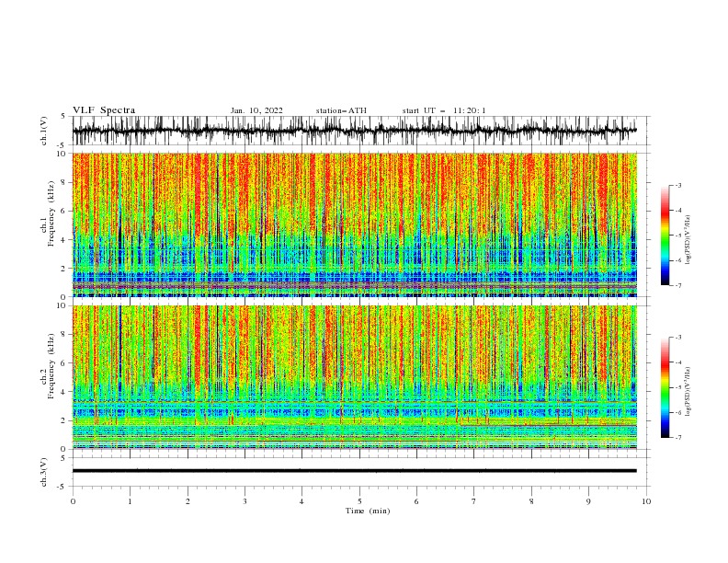Click the 'start UT = 11:20:1' label
The height and width of the screenshot is (563, 728).
[x=444, y=110]
